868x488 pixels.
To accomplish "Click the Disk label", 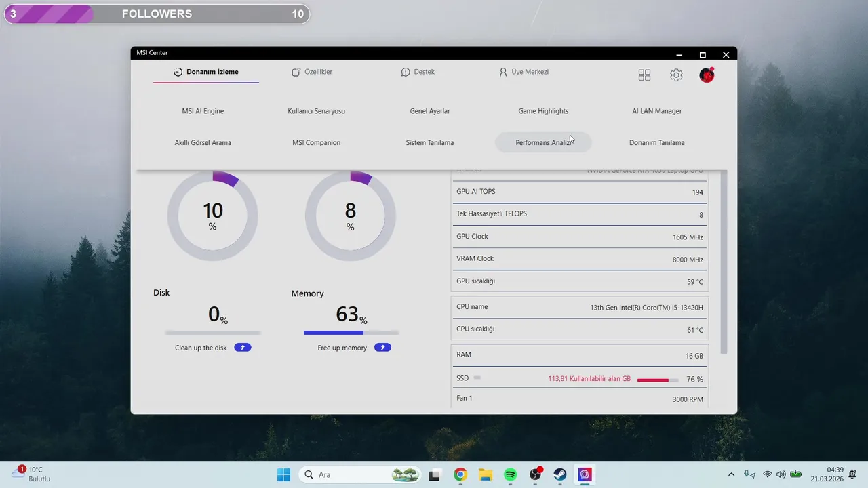I will point(161,293).
